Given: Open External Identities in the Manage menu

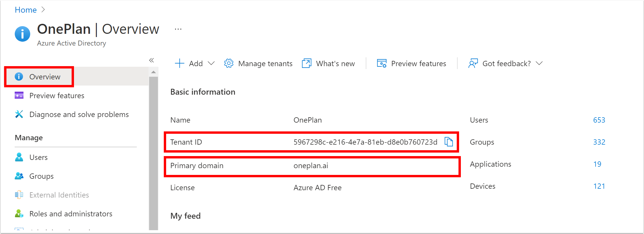Looking at the screenshot, I should tap(59, 195).
